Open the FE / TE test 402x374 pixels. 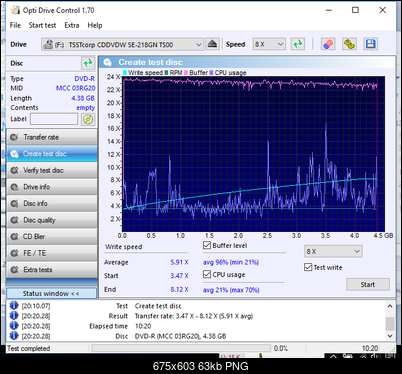[52, 253]
